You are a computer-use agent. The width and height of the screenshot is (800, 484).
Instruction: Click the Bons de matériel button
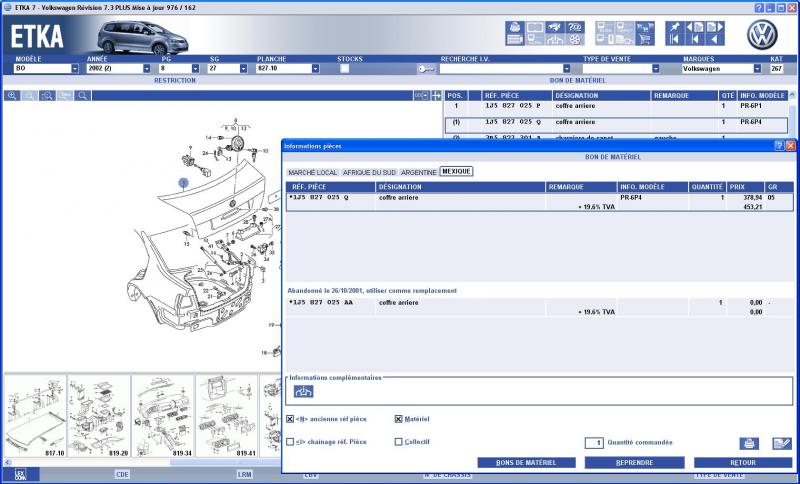pos(526,463)
